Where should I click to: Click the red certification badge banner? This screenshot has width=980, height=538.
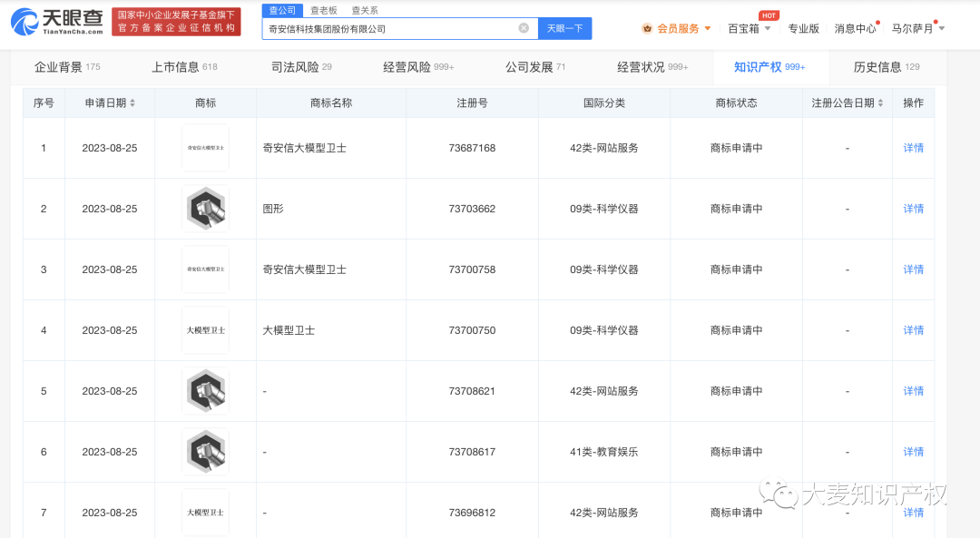(x=175, y=20)
